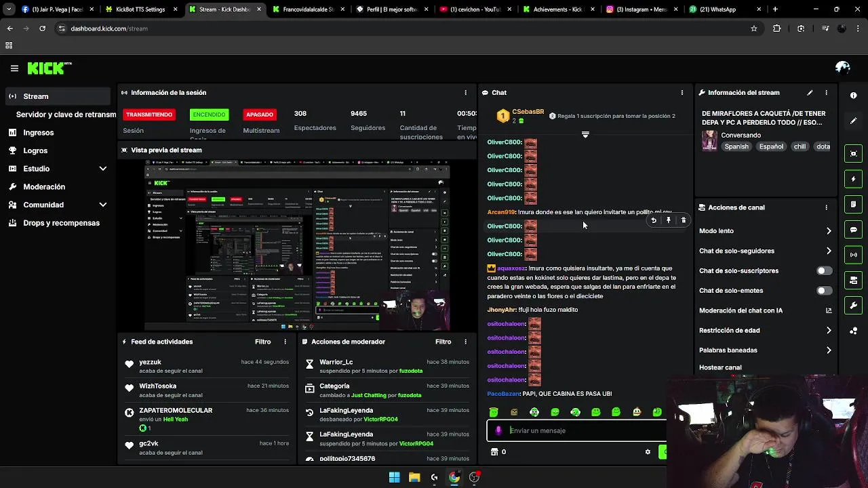The width and height of the screenshot is (868, 488).
Task: Collapse the chat leaderboard with the arrow below it
Action: [585, 134]
